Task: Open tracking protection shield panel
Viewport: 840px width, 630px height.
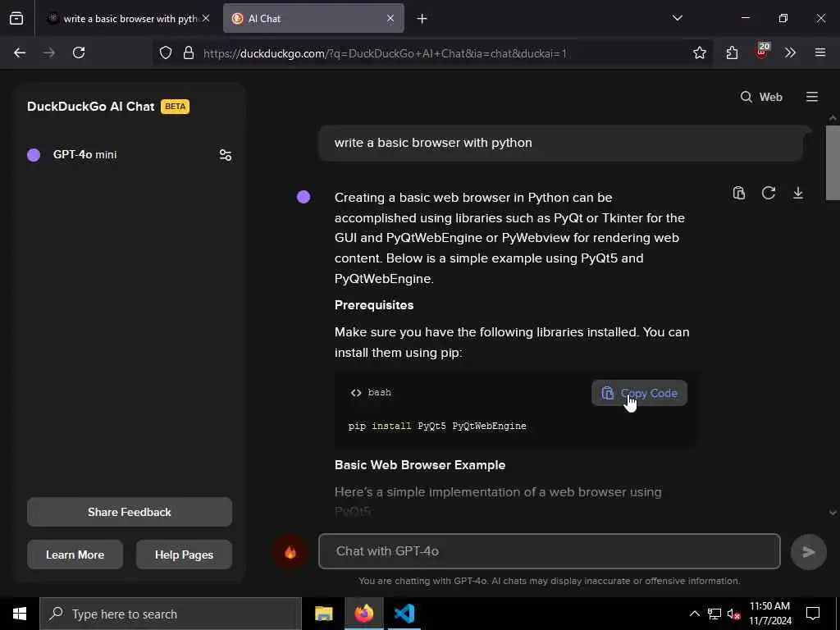Action: [166, 53]
